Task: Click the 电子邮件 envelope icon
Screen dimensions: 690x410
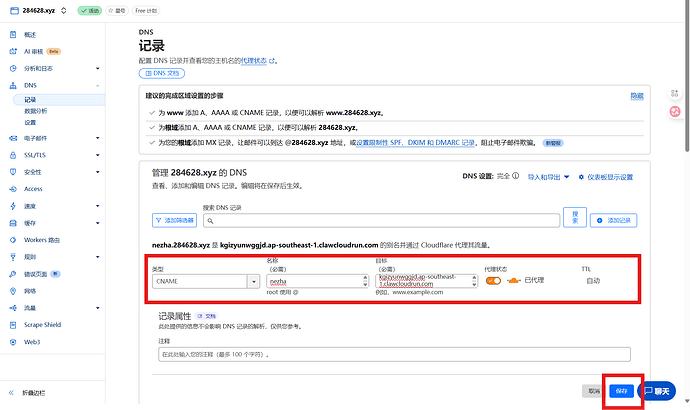Action: pyautogui.click(x=13, y=138)
